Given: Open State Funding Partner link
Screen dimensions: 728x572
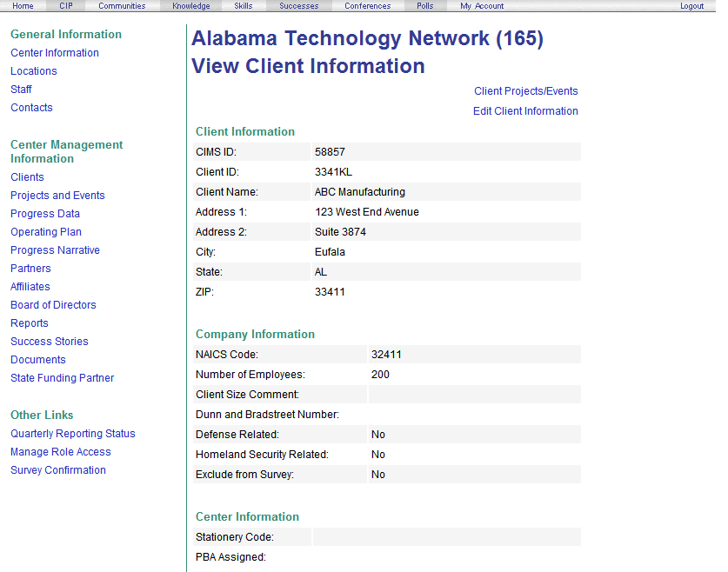Looking at the screenshot, I should (63, 378).
